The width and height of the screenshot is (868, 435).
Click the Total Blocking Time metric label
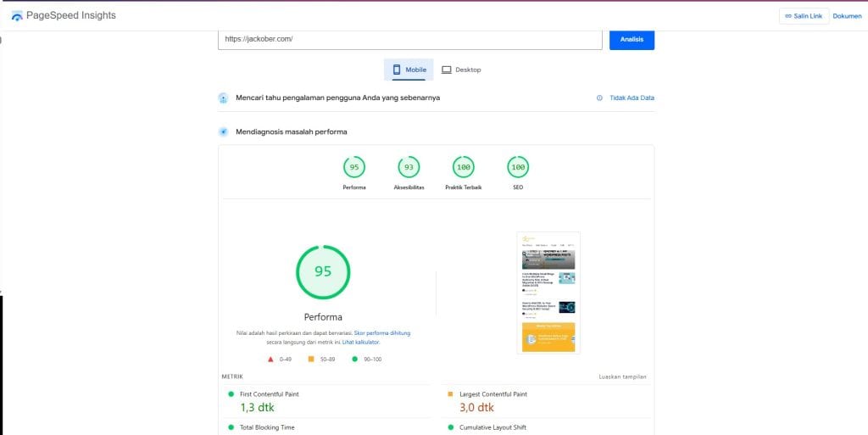(267, 427)
